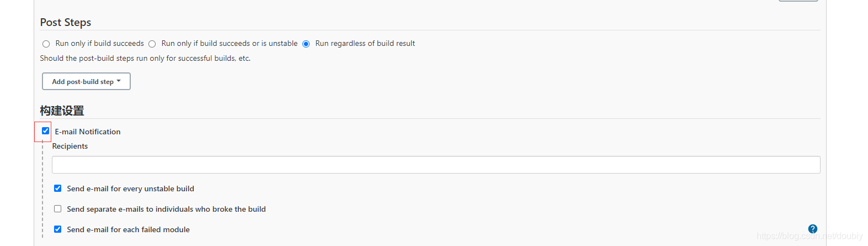Click the 'Run regardless of build result' label text

(365, 44)
